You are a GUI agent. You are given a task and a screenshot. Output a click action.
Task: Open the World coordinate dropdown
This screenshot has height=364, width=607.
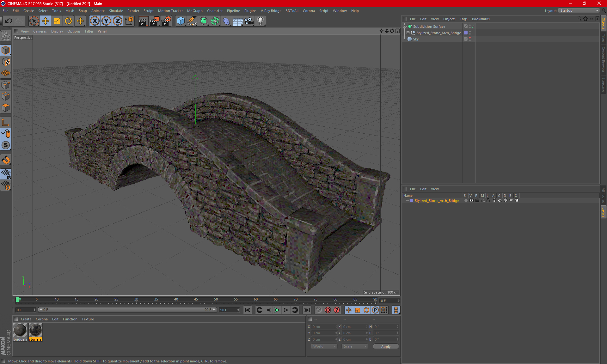(324, 346)
